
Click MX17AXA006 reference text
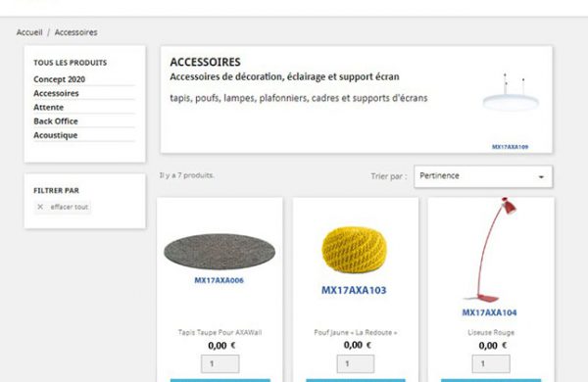click(219, 280)
